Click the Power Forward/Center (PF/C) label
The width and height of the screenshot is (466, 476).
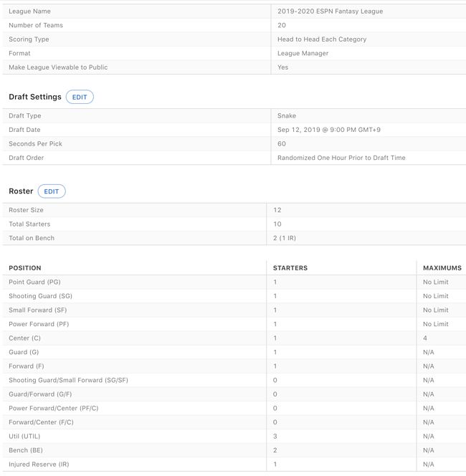(54, 408)
